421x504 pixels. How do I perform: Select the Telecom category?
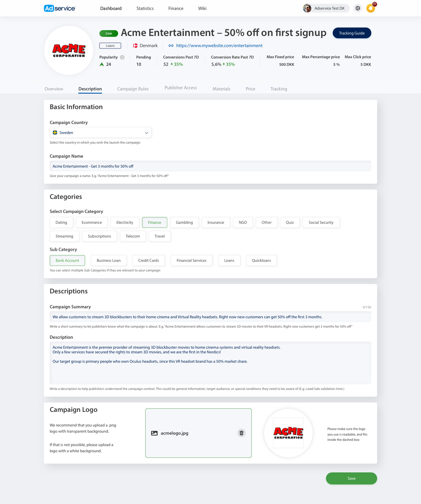tap(133, 236)
